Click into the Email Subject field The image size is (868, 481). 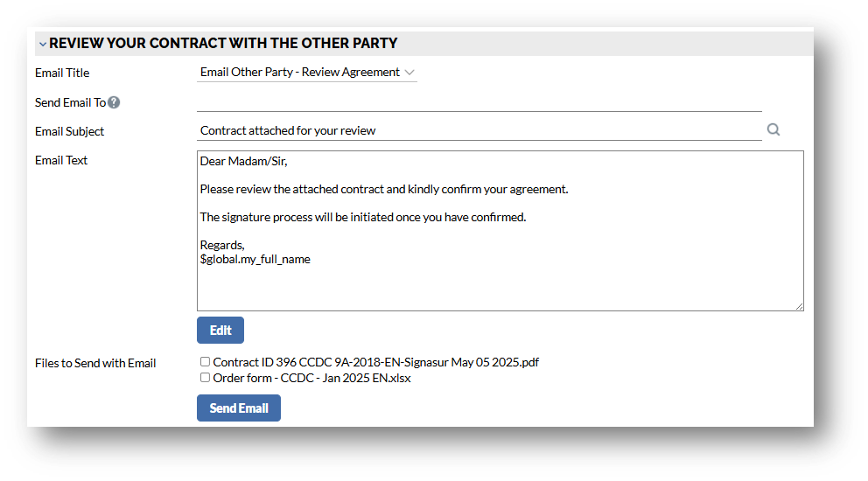click(x=479, y=131)
